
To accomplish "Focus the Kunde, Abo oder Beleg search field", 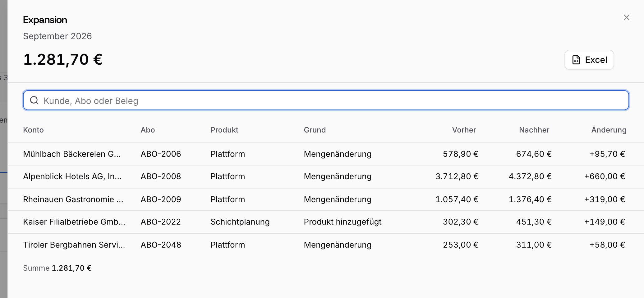I will pos(326,100).
